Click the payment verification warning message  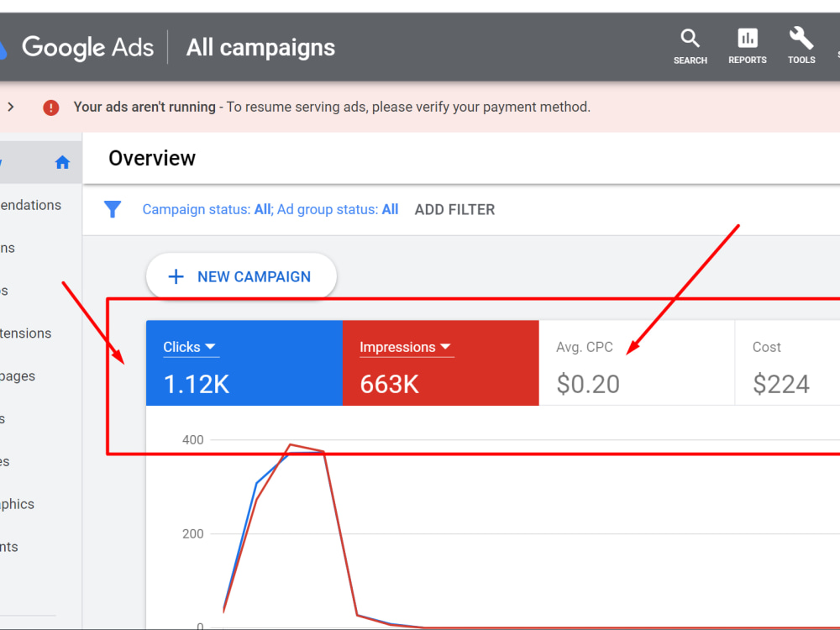(332, 108)
